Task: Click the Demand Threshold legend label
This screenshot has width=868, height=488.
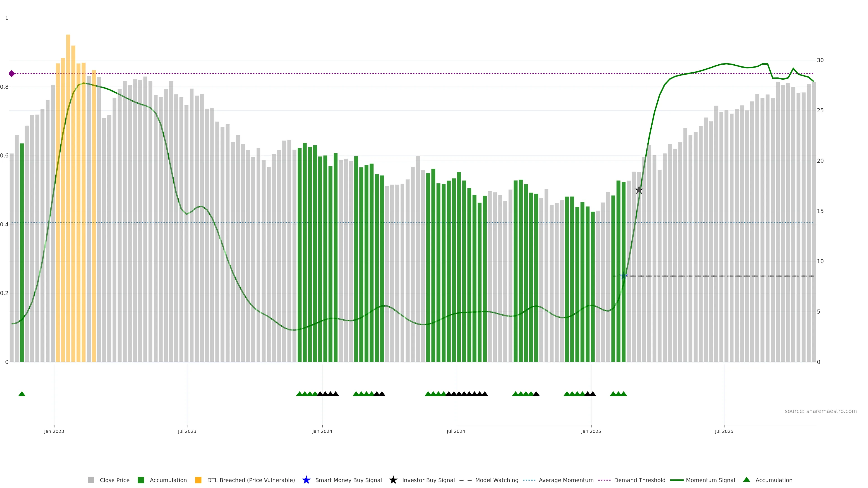Action: pos(639,480)
